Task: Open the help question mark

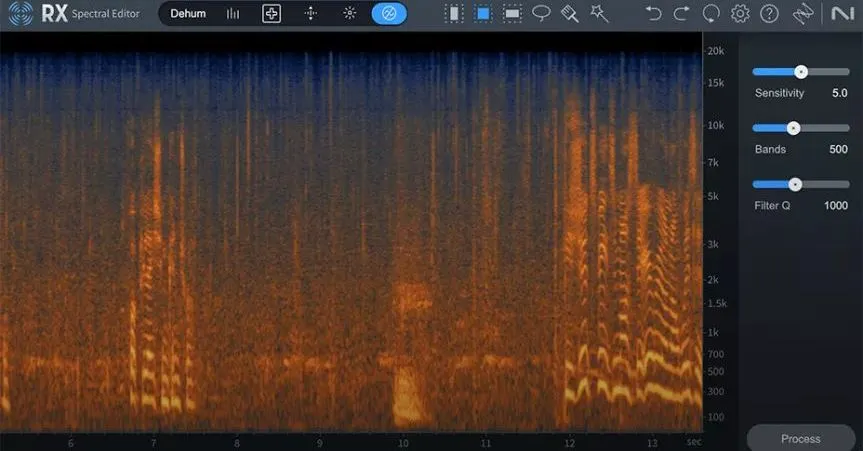Action: [x=769, y=14]
